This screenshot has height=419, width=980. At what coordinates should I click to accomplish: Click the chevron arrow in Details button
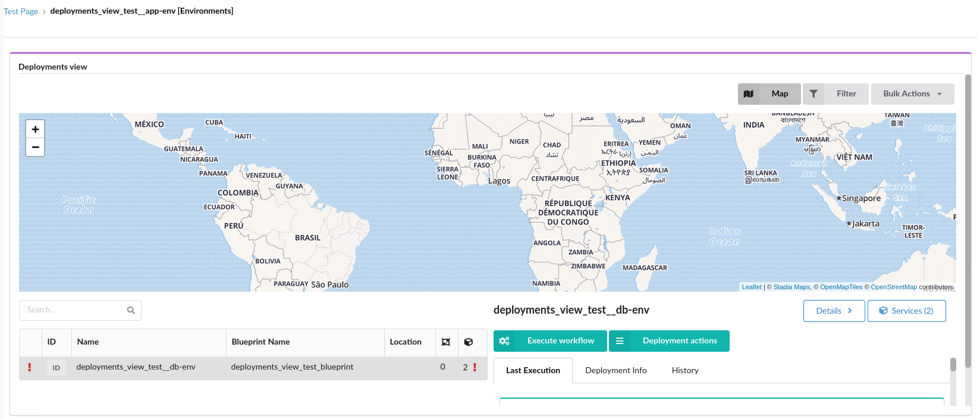pyautogui.click(x=850, y=311)
